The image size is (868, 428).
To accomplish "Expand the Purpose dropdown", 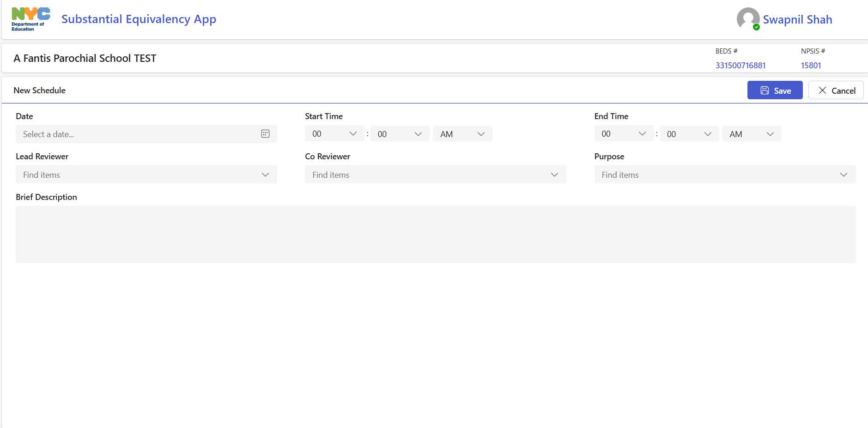I will point(724,175).
